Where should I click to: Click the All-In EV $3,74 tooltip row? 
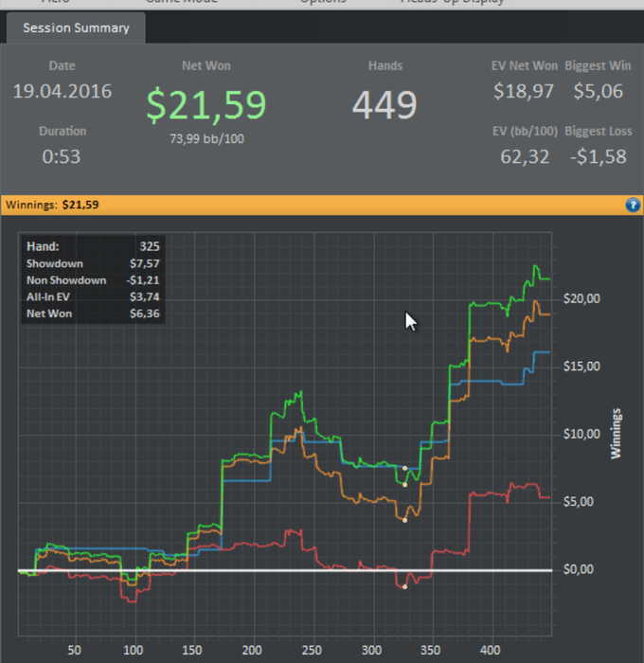tap(93, 296)
